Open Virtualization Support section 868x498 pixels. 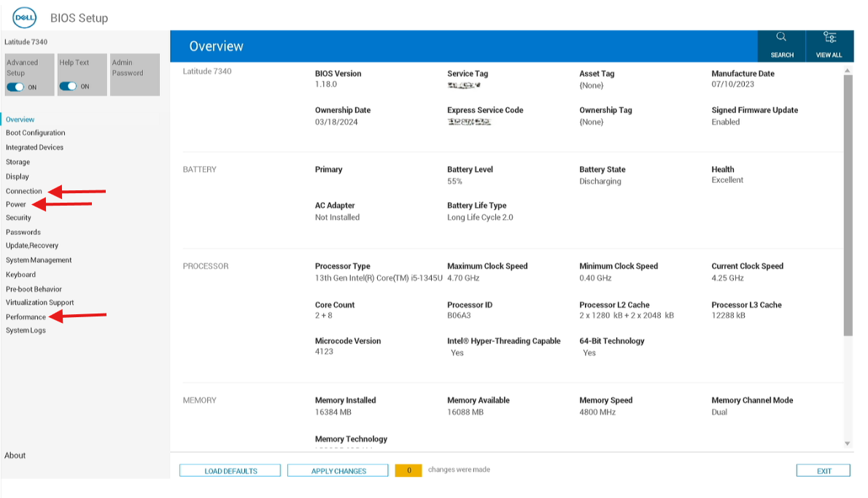[x=40, y=303]
